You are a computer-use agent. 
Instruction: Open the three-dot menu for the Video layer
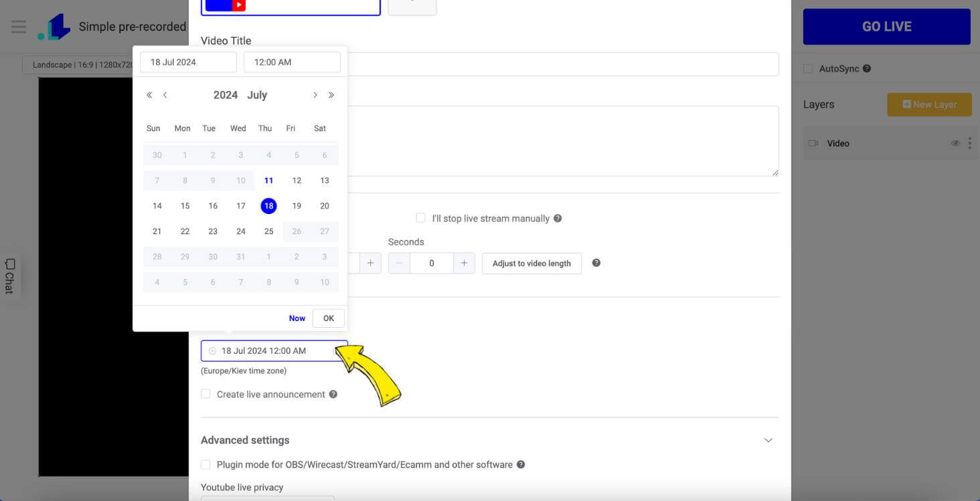[x=969, y=142]
